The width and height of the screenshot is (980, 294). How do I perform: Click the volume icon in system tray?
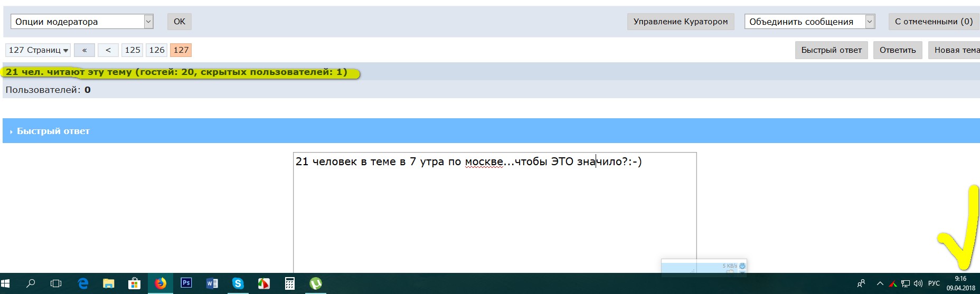[918, 283]
